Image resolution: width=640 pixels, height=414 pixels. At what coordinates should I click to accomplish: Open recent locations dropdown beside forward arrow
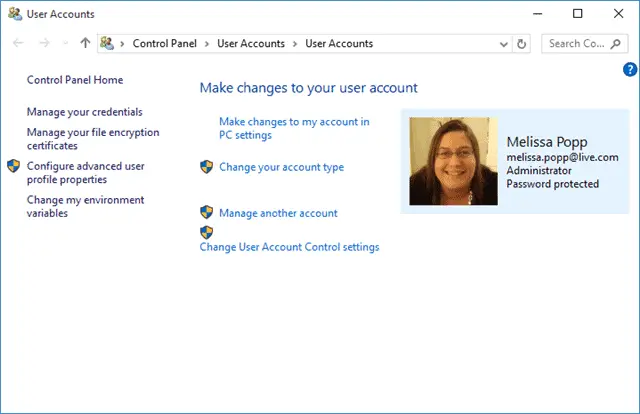point(65,43)
